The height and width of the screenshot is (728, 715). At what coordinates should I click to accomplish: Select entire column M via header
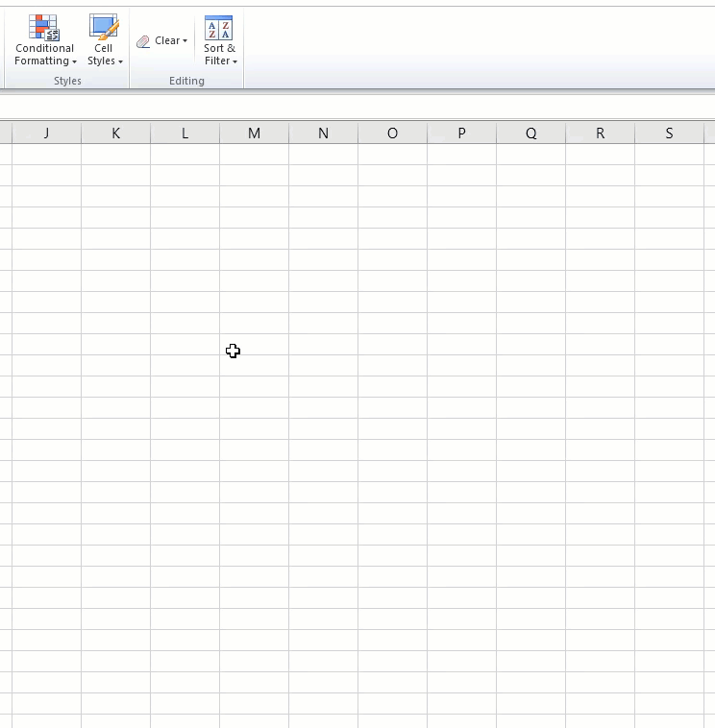pyautogui.click(x=254, y=133)
